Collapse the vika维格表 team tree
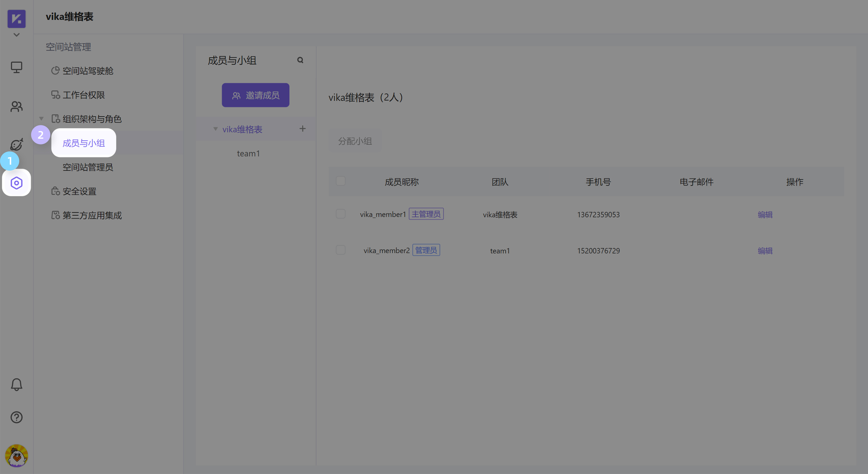868x474 pixels. click(x=216, y=129)
